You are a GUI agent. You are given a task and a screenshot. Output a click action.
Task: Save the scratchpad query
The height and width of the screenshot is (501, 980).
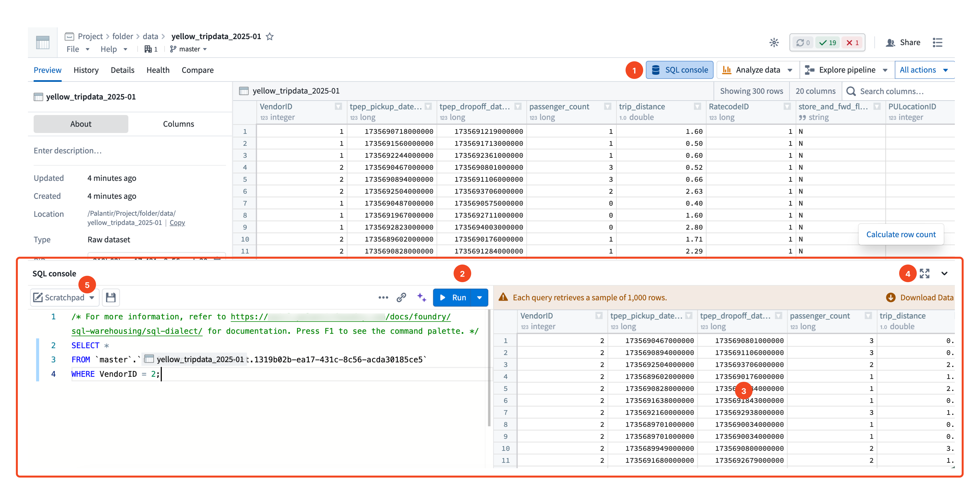tap(111, 298)
